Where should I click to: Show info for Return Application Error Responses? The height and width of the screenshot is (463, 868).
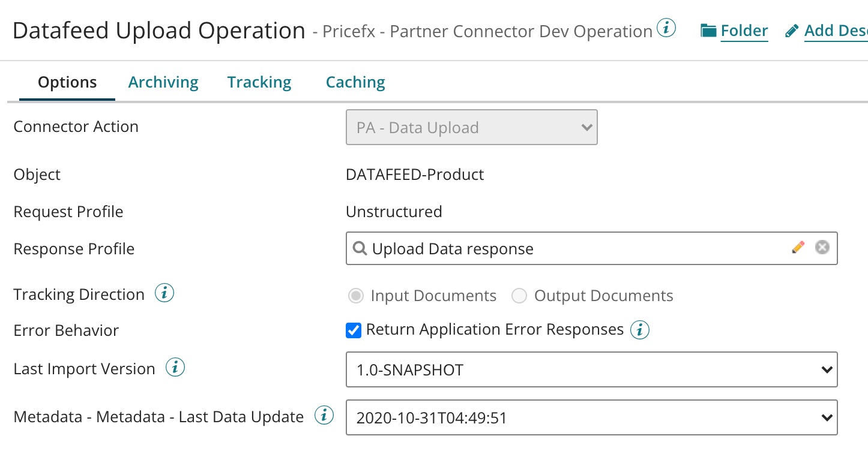coord(640,329)
